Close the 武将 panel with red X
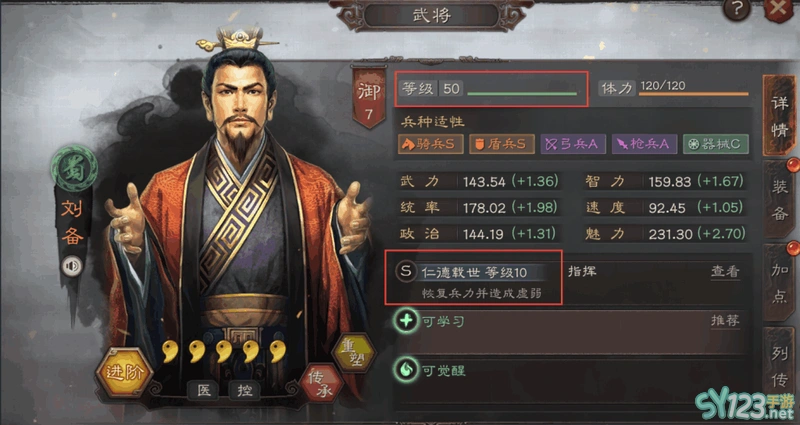The width and height of the screenshot is (800, 425). pyautogui.click(x=779, y=9)
